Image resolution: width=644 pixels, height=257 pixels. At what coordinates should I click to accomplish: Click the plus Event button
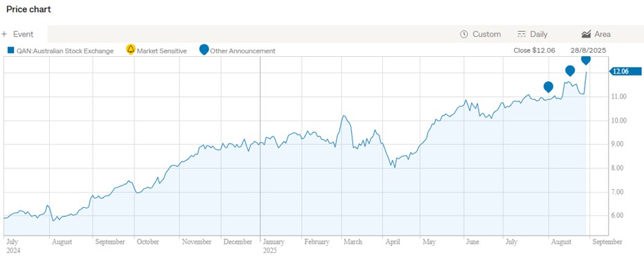[x=17, y=34]
